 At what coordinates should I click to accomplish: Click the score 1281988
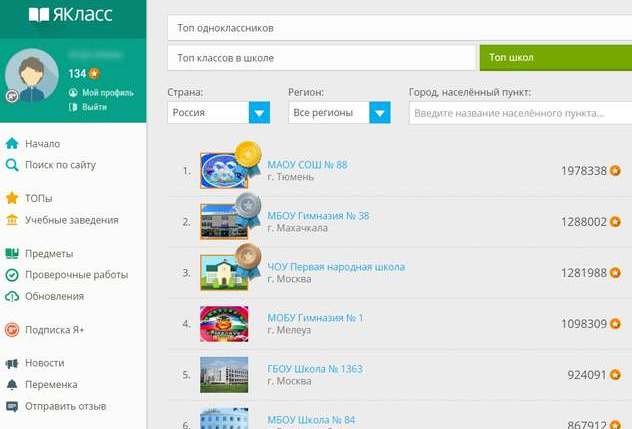click(584, 273)
